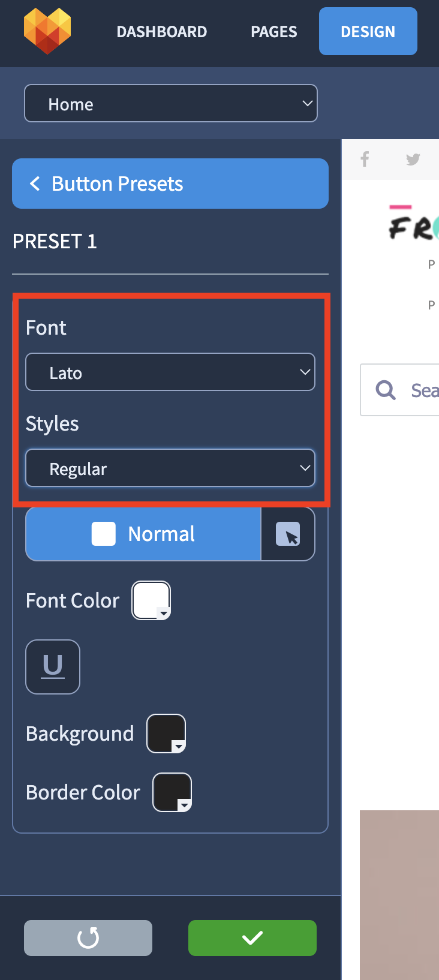Click the reset arrow button
Screen dimensions: 439x980
88,937
